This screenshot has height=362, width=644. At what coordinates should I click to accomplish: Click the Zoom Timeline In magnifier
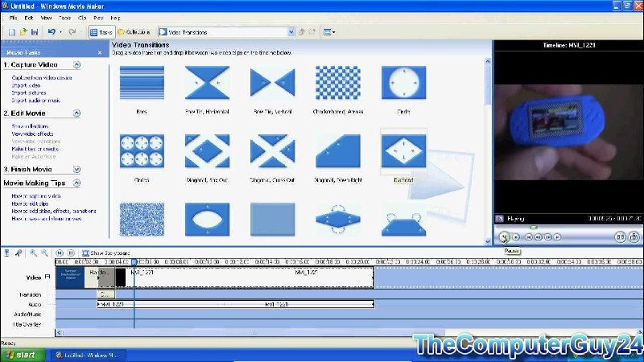[33, 253]
